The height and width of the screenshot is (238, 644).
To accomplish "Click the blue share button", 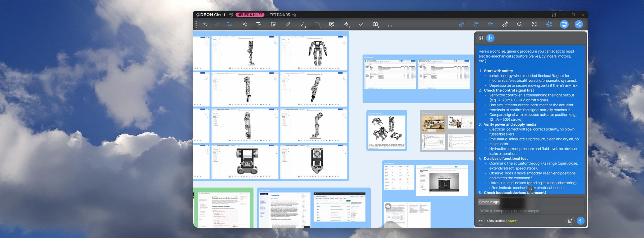I will click(579, 24).
